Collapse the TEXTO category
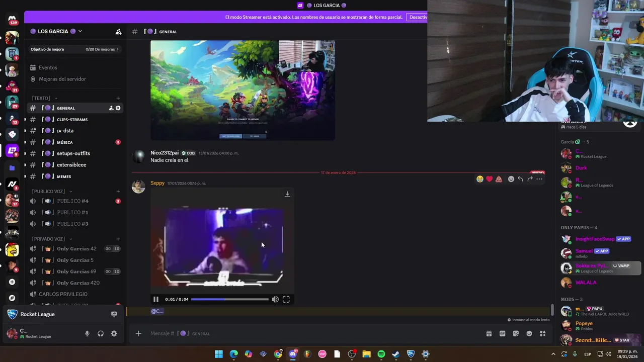Screen dimensions: 644x362 (44, 98)
